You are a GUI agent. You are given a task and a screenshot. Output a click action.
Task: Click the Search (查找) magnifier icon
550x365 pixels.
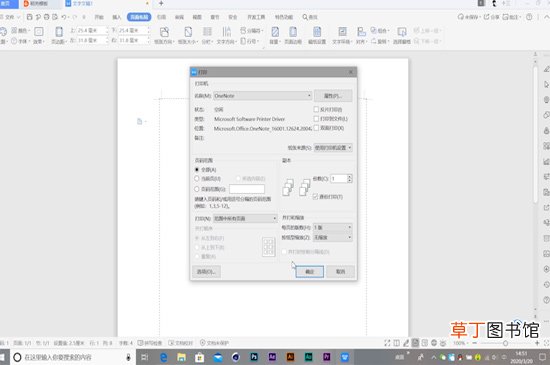point(305,17)
